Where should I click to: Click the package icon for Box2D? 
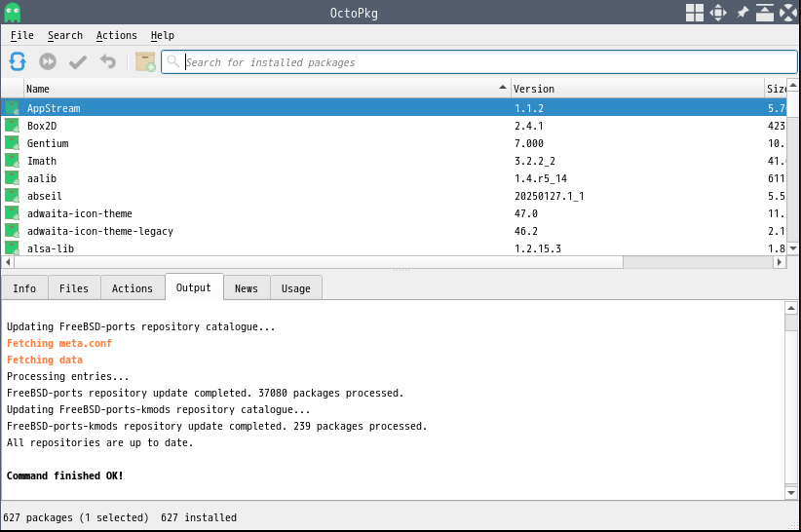pyautogui.click(x=12, y=126)
